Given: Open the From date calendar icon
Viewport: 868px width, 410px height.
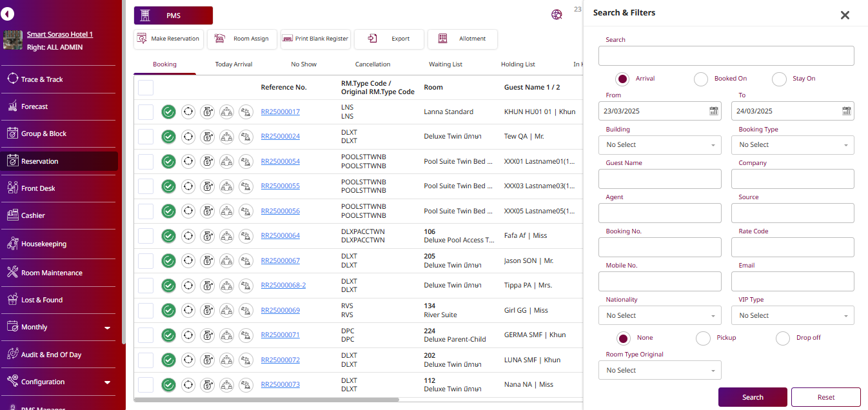Looking at the screenshot, I should click(714, 111).
